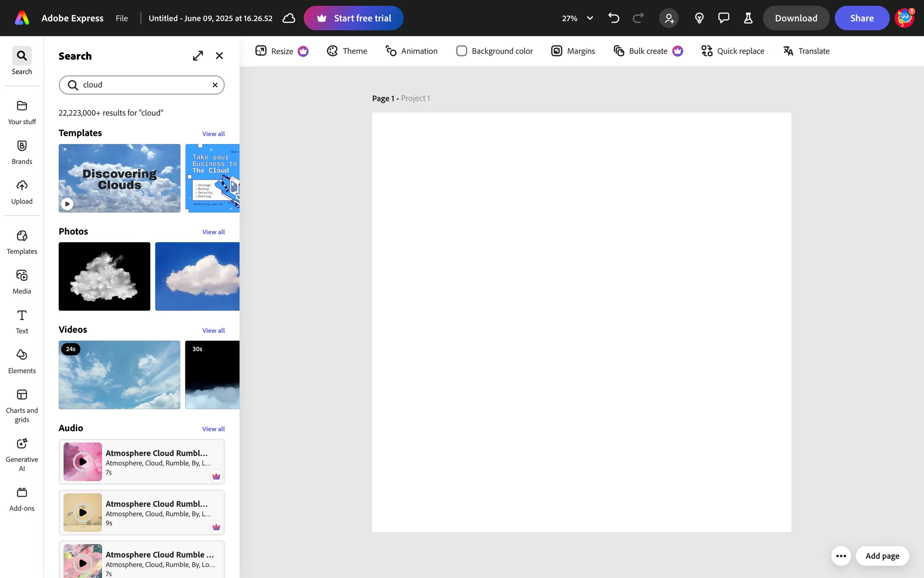Open the Elements sidebar panel
The width and height of the screenshot is (924, 578).
(22, 361)
